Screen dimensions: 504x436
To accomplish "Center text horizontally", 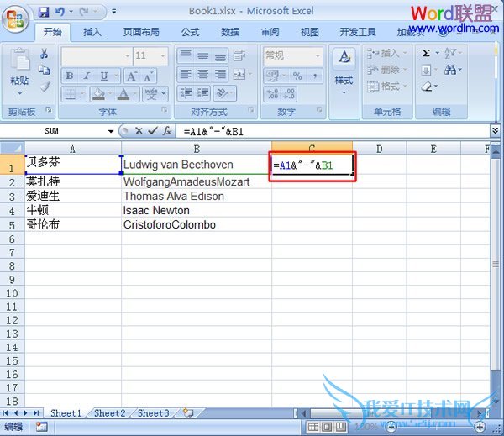I will coord(202,74).
